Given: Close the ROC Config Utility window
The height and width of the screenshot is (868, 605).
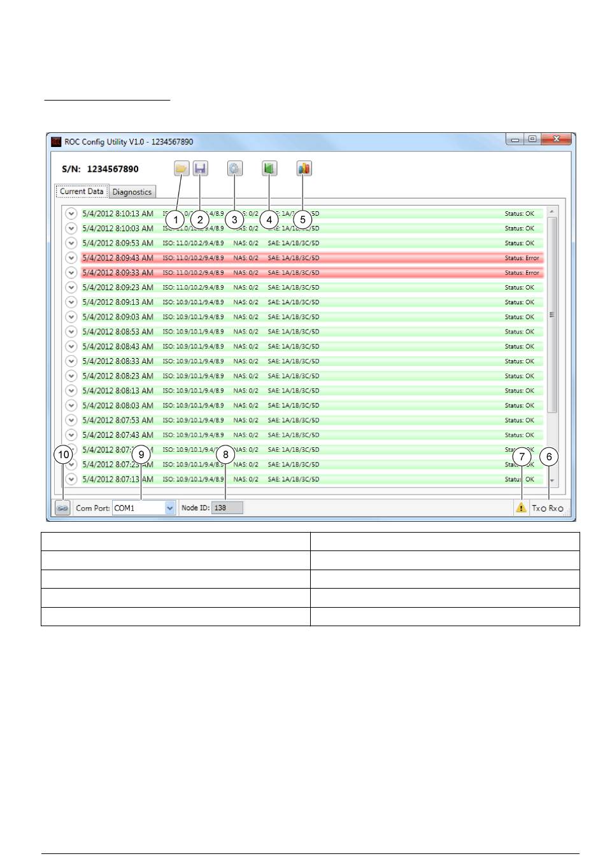Looking at the screenshot, I should pos(556,139).
